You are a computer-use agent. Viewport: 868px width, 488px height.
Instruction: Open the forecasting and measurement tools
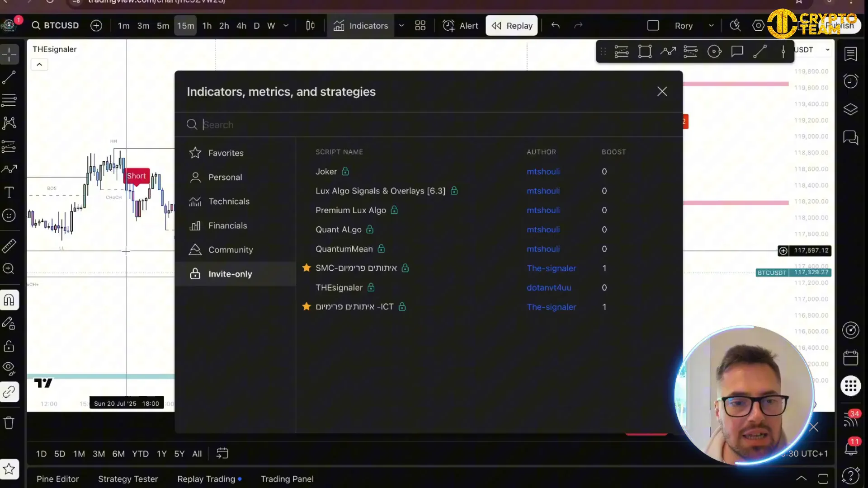click(9, 146)
